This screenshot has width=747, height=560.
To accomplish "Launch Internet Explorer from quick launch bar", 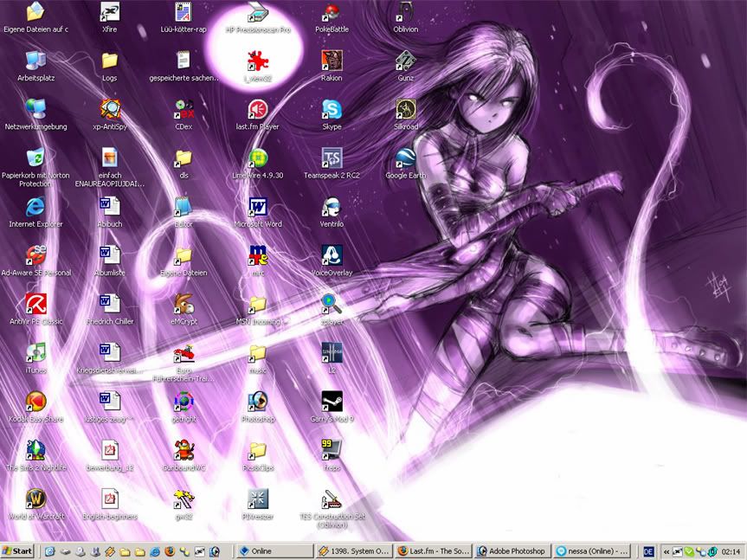I will point(155,552).
